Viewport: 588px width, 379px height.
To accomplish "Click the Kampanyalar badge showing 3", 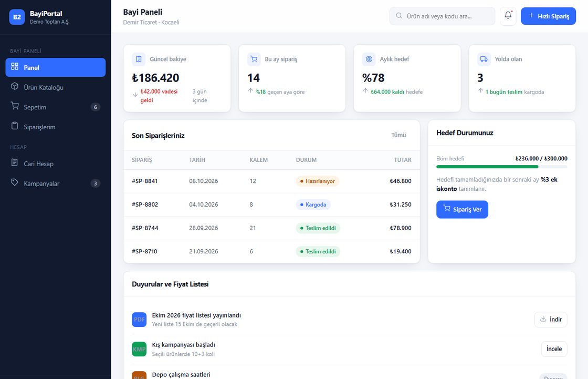I will click(95, 183).
